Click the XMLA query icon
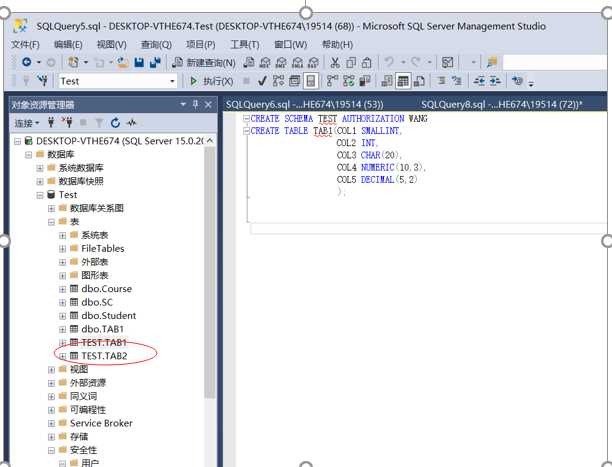The width and height of the screenshot is (612, 467). (x=297, y=62)
